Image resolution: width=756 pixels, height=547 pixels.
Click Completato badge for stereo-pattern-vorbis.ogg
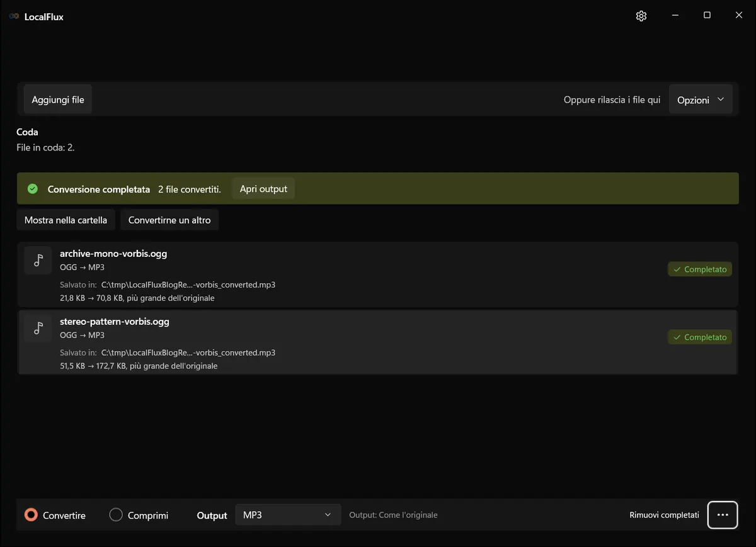[x=700, y=337]
